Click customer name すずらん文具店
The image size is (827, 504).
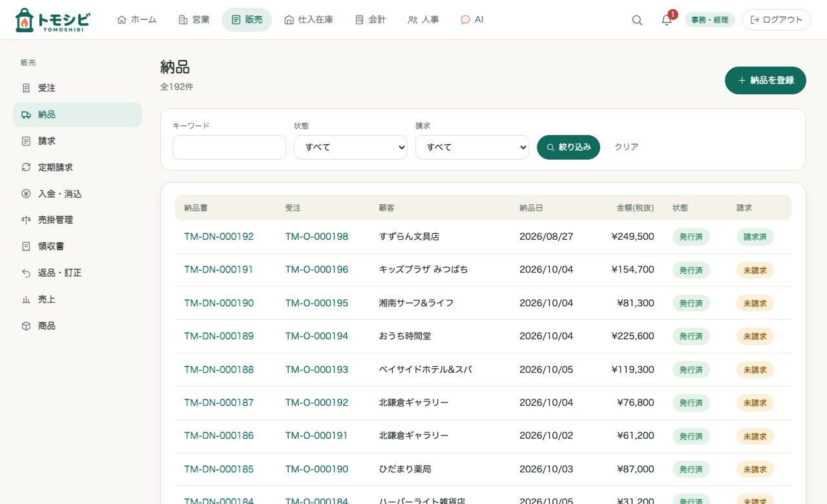[410, 236]
